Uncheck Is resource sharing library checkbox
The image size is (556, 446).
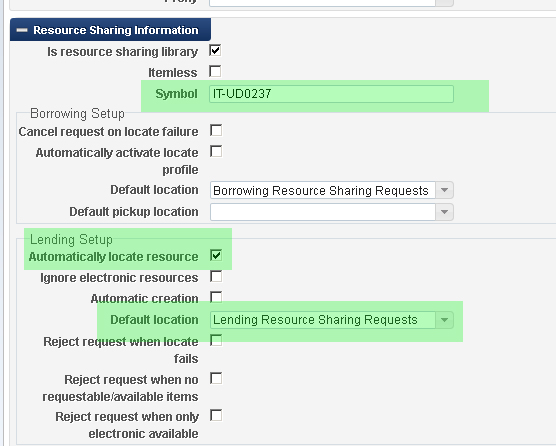[215, 50]
